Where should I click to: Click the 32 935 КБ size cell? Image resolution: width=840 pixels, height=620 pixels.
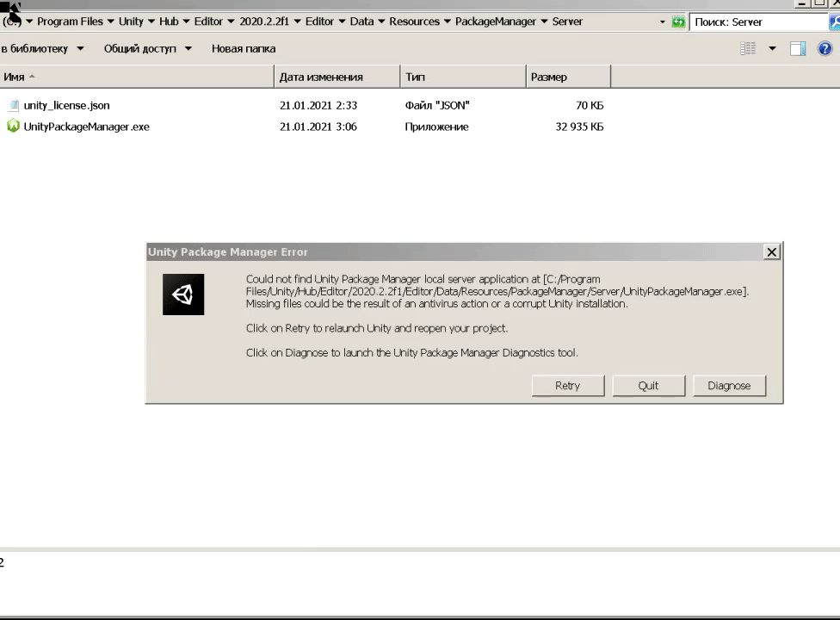point(579,127)
